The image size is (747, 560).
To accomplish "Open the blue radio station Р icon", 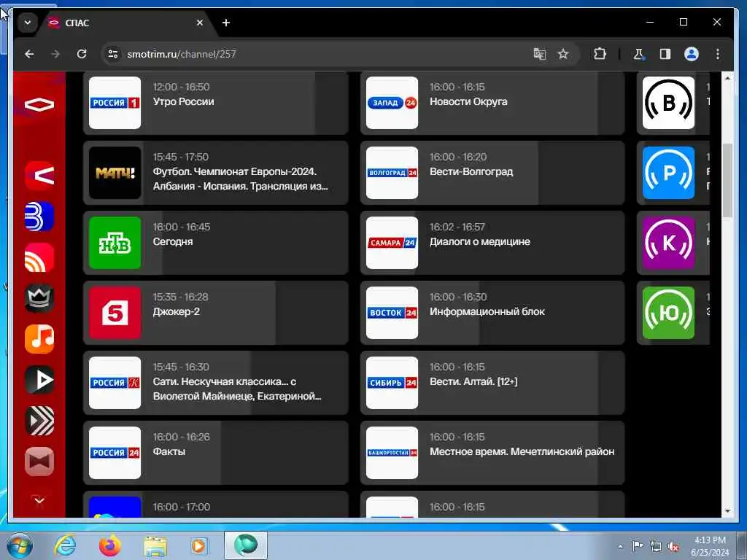I will click(x=668, y=173).
